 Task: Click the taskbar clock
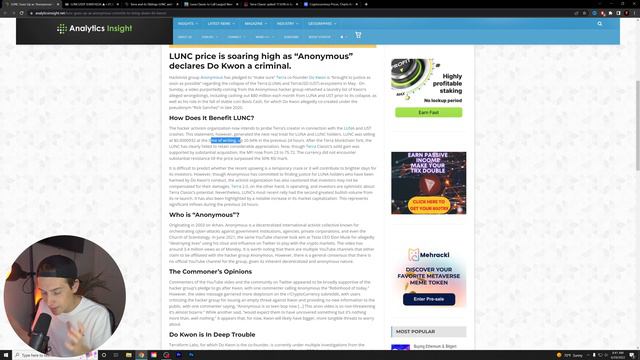[618, 355]
